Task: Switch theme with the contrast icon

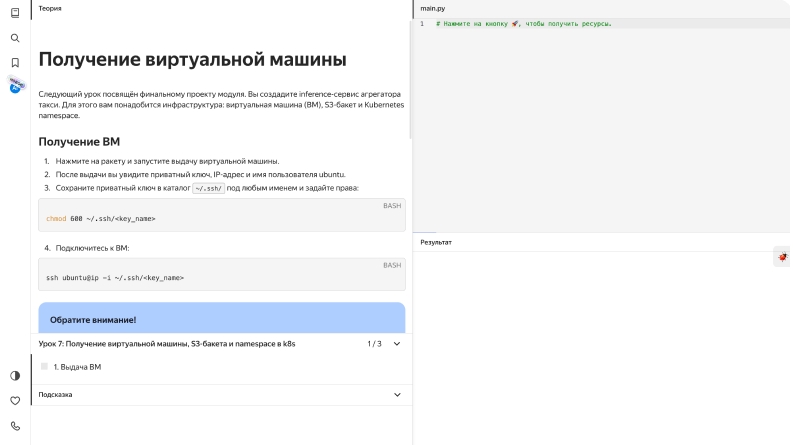Action: tap(15, 376)
